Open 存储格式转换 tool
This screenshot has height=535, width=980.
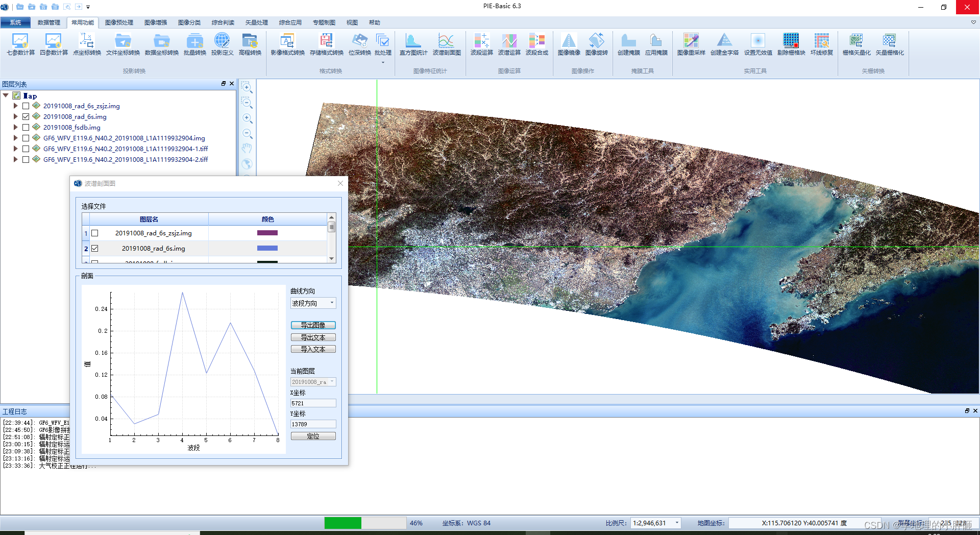coord(327,44)
